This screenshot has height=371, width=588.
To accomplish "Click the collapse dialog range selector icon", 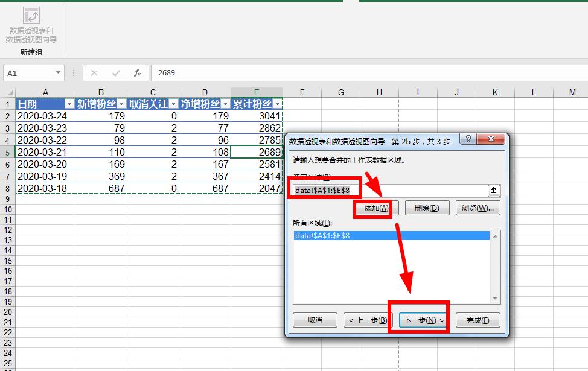I will 494,190.
